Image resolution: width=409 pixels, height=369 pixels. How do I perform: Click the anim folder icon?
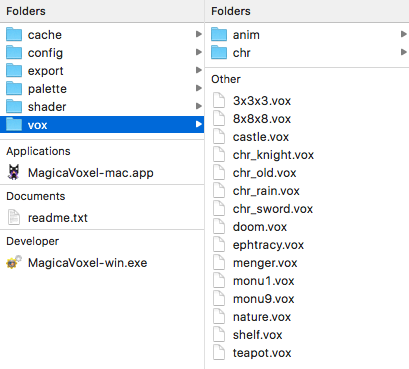[219, 34]
